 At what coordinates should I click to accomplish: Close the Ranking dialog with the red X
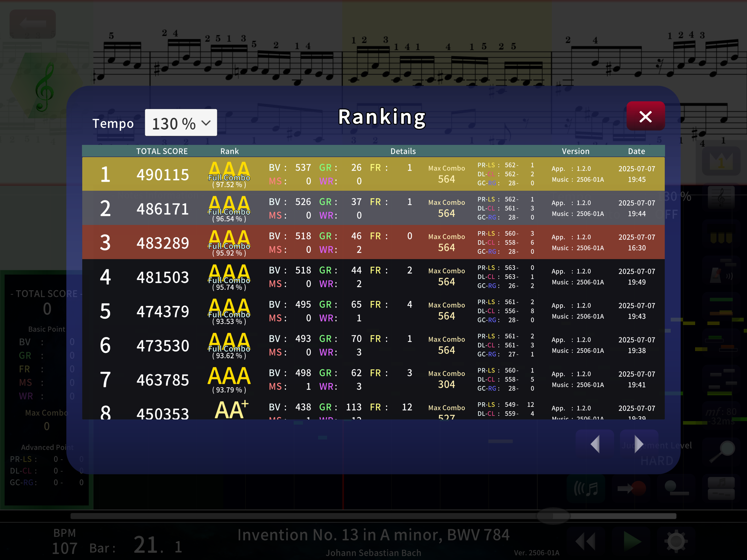[x=645, y=116]
